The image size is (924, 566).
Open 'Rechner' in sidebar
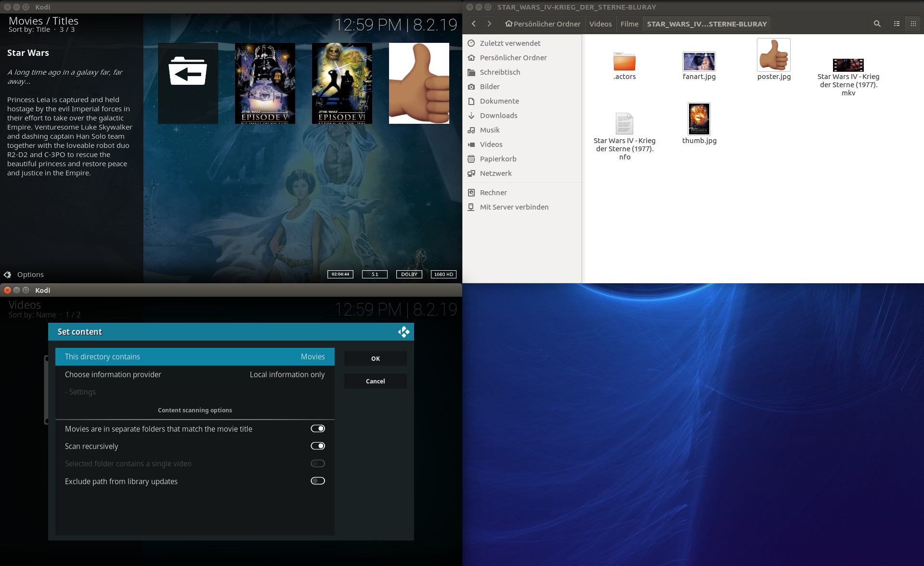522,192
